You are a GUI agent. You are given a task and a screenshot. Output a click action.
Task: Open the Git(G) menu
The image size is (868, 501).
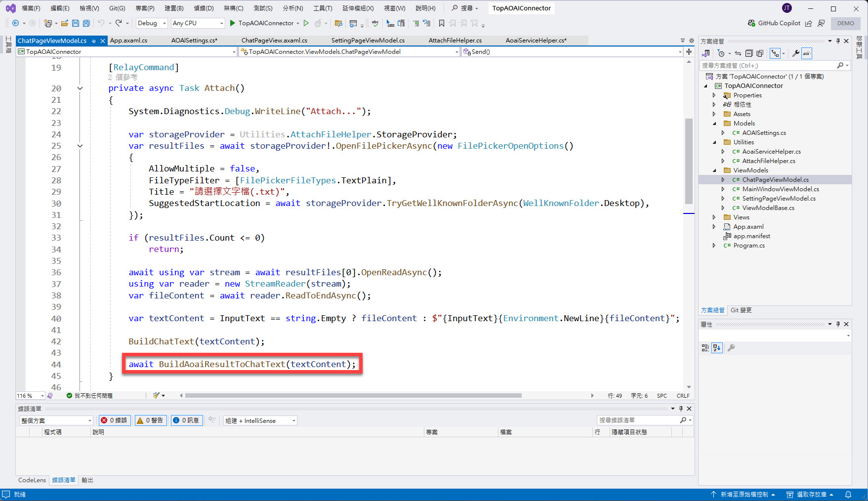pos(117,8)
